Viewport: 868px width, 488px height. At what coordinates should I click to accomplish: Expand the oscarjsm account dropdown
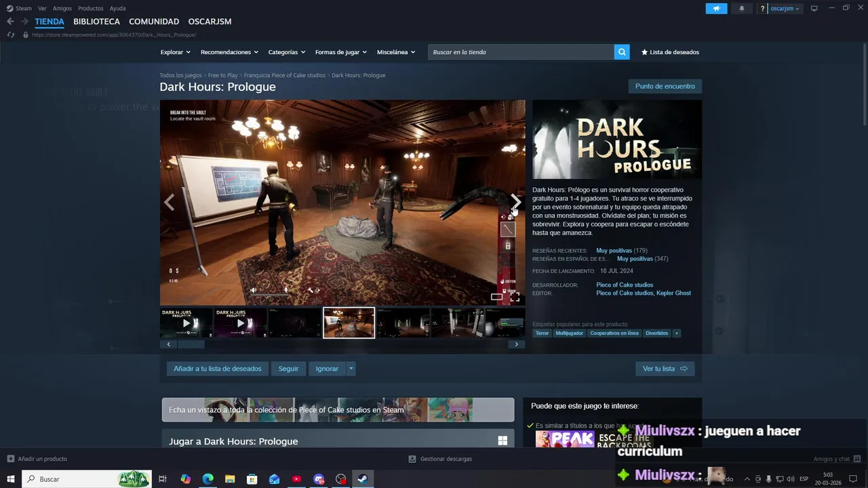point(785,9)
